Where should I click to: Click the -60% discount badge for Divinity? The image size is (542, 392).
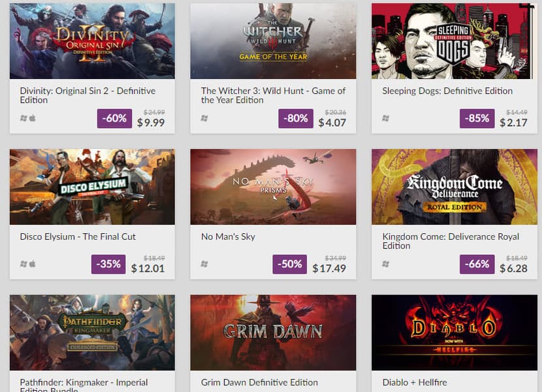click(114, 118)
